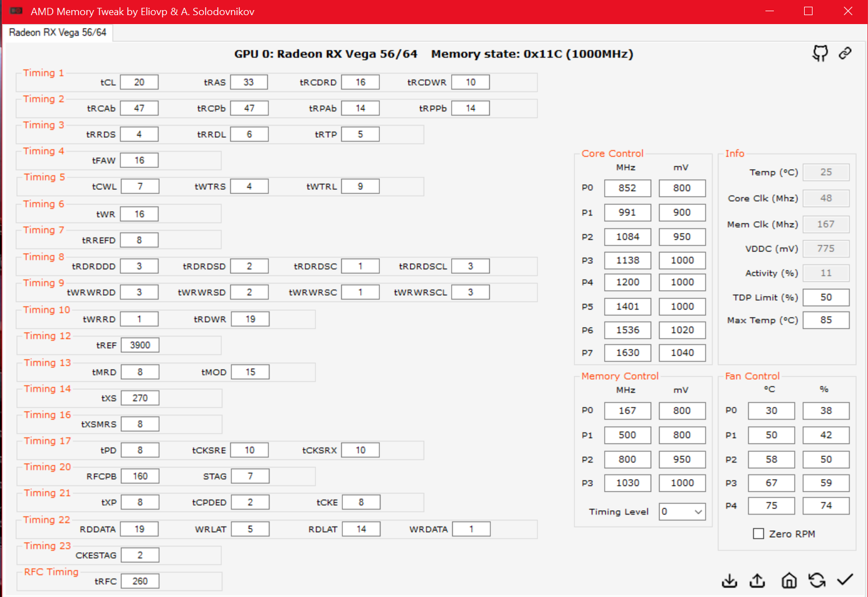The width and height of the screenshot is (868, 597).
Task: Select the tCPDED value field
Action: coord(250,502)
